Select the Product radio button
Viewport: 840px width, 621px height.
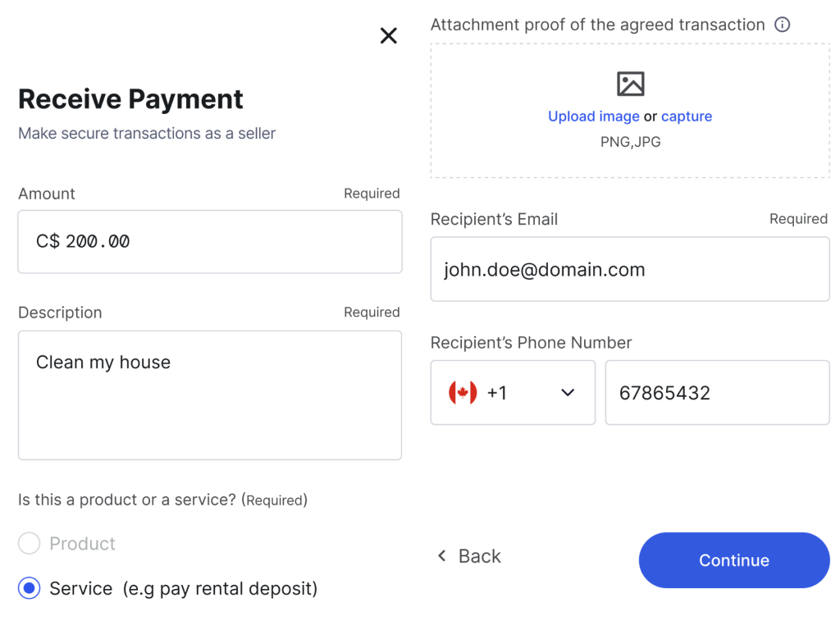(x=29, y=543)
